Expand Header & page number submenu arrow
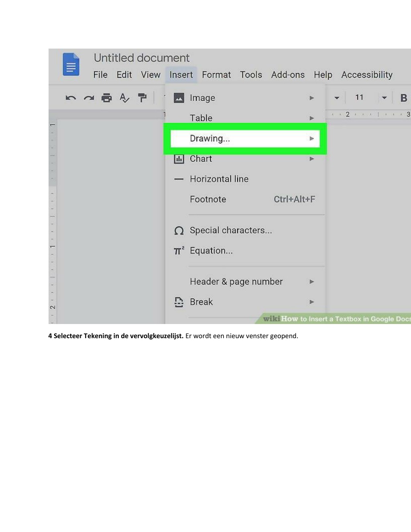Image resolution: width=411 pixels, height=532 pixels. click(312, 281)
